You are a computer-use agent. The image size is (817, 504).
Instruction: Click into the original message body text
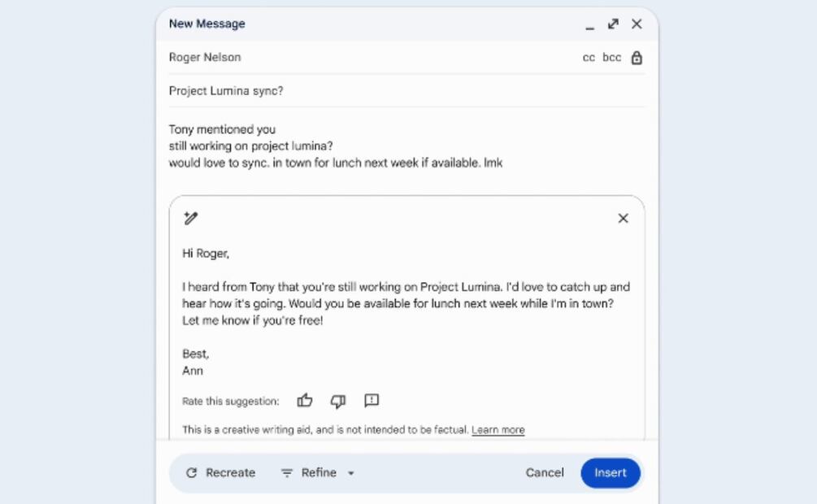coord(335,146)
